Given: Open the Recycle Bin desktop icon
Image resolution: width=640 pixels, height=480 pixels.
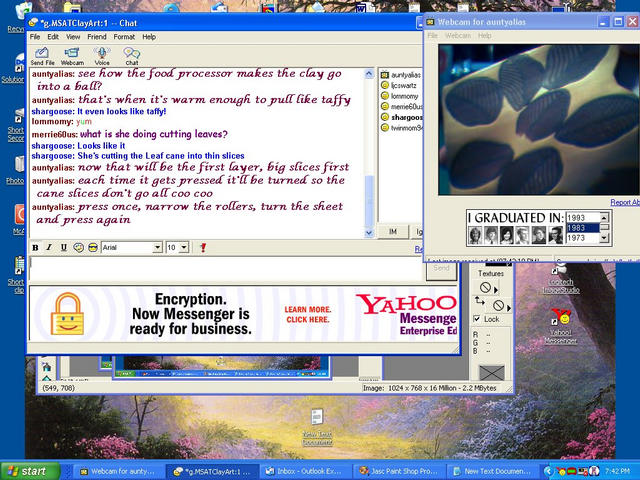Looking at the screenshot, I should [18, 16].
